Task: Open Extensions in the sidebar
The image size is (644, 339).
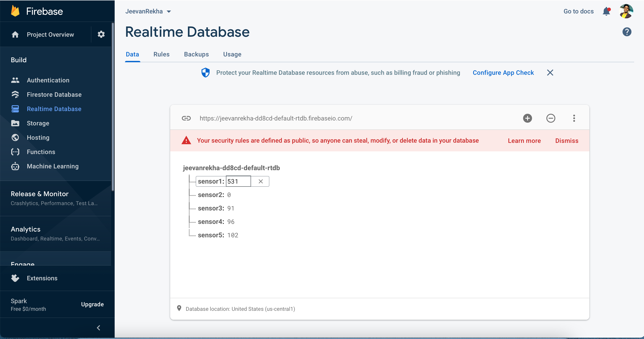Action: coord(42,278)
